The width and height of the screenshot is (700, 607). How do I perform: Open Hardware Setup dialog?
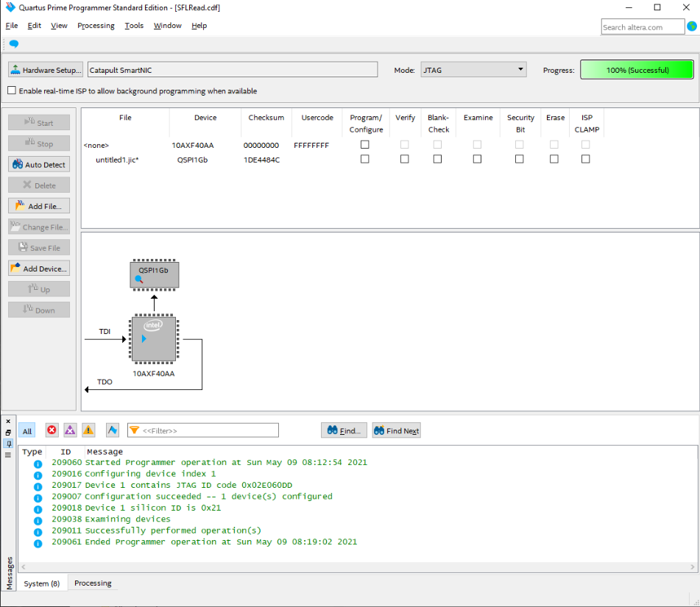coord(46,70)
